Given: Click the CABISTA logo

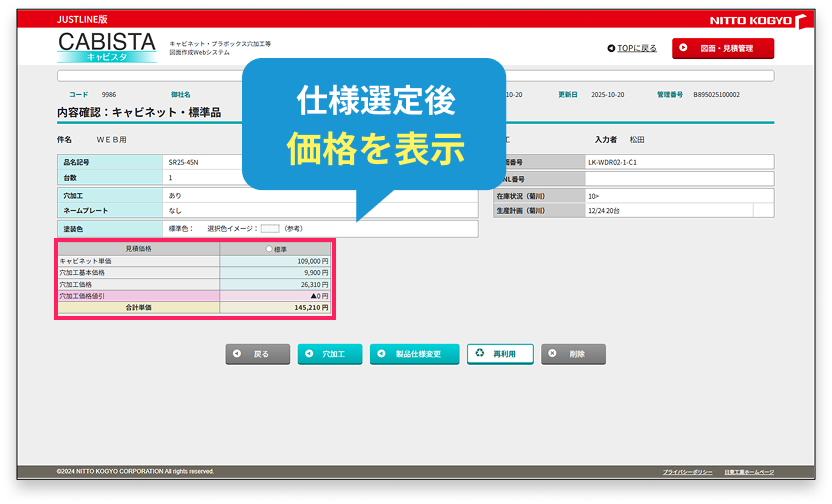Looking at the screenshot, I should click(x=107, y=47).
